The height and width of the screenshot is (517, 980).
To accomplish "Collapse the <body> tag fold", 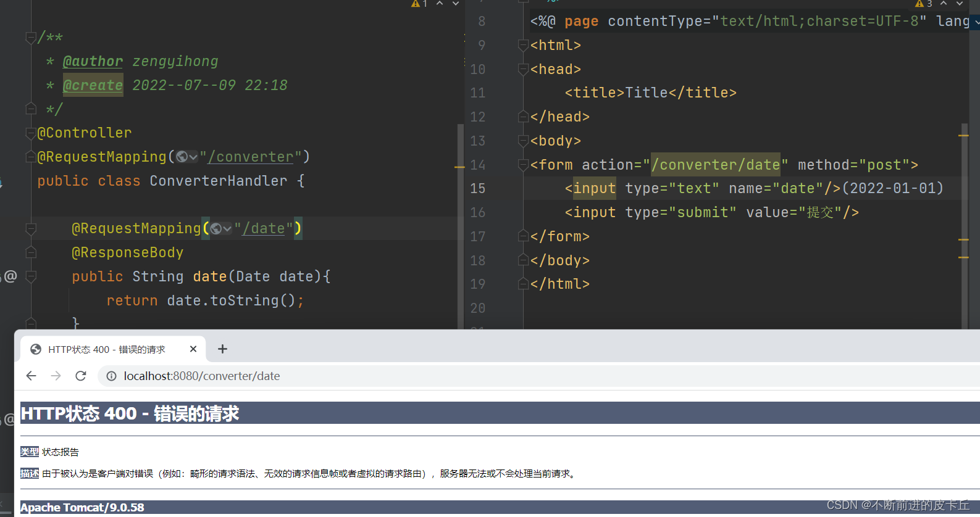I will tap(523, 141).
